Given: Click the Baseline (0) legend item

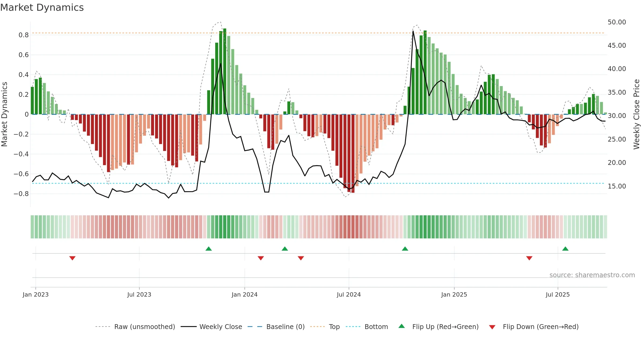Looking at the screenshot, I should click(x=276, y=327).
